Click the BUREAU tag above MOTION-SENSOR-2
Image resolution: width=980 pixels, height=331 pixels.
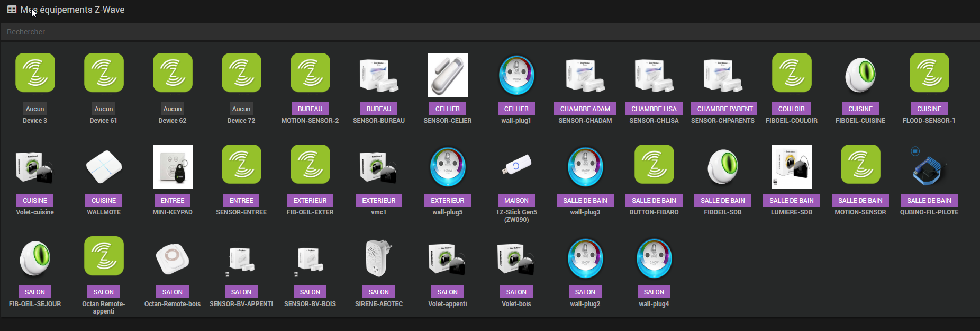coord(310,109)
